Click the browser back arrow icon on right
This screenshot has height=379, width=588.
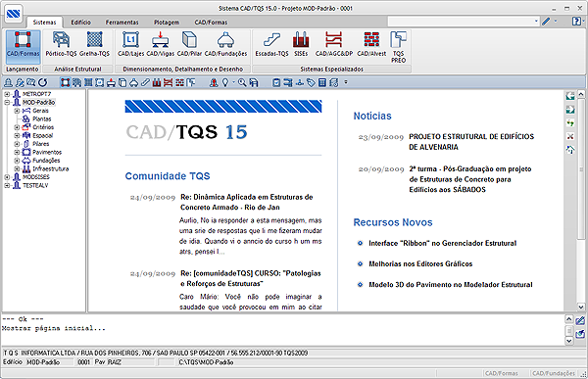click(570, 96)
